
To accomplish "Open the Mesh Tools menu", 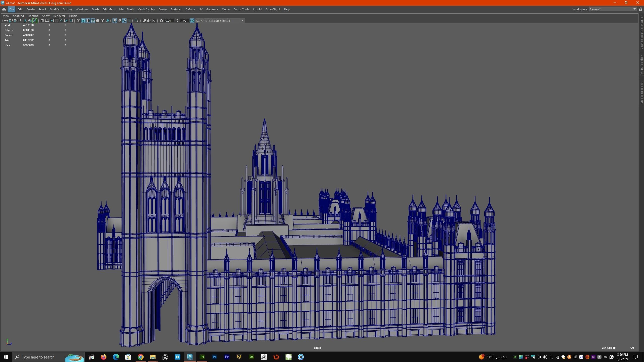I will click(126, 9).
